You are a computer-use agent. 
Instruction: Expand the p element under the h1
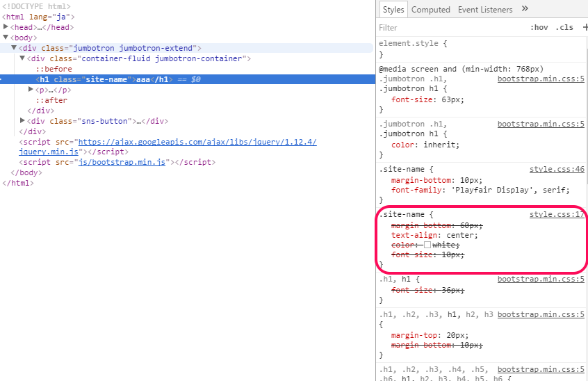tap(31, 90)
